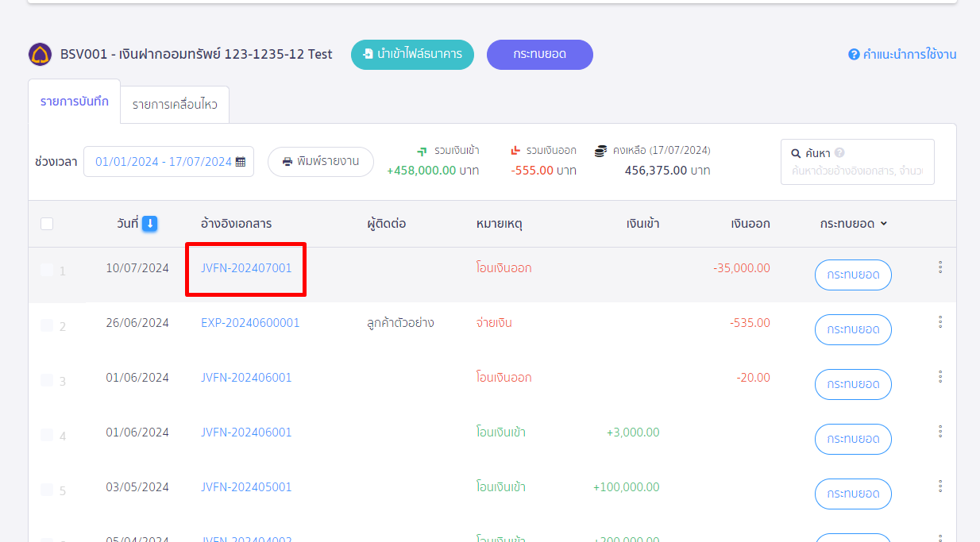Click กระทบยอด button for the +3,000.00 row
Screen dimensions: 980x542
tap(853, 439)
